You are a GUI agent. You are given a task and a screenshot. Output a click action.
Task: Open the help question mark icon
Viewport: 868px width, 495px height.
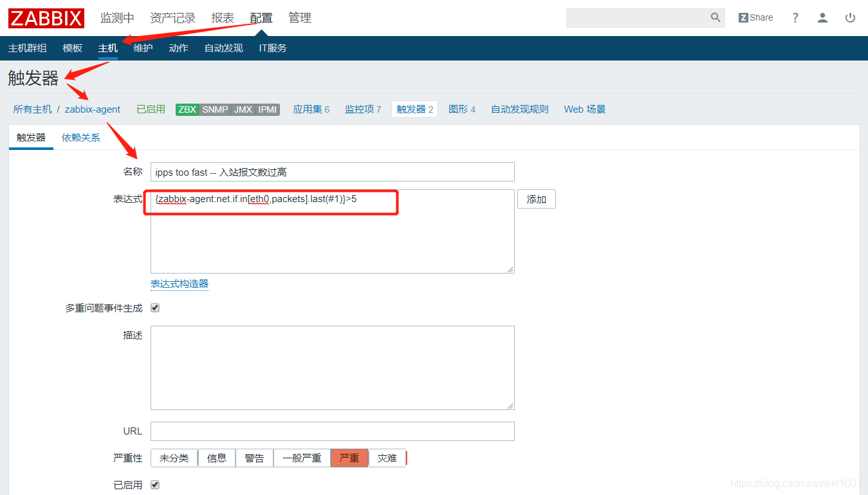pos(795,17)
